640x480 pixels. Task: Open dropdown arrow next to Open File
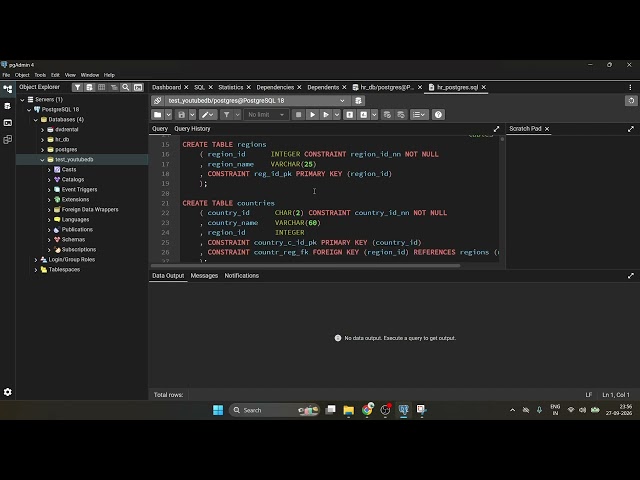(x=169, y=115)
